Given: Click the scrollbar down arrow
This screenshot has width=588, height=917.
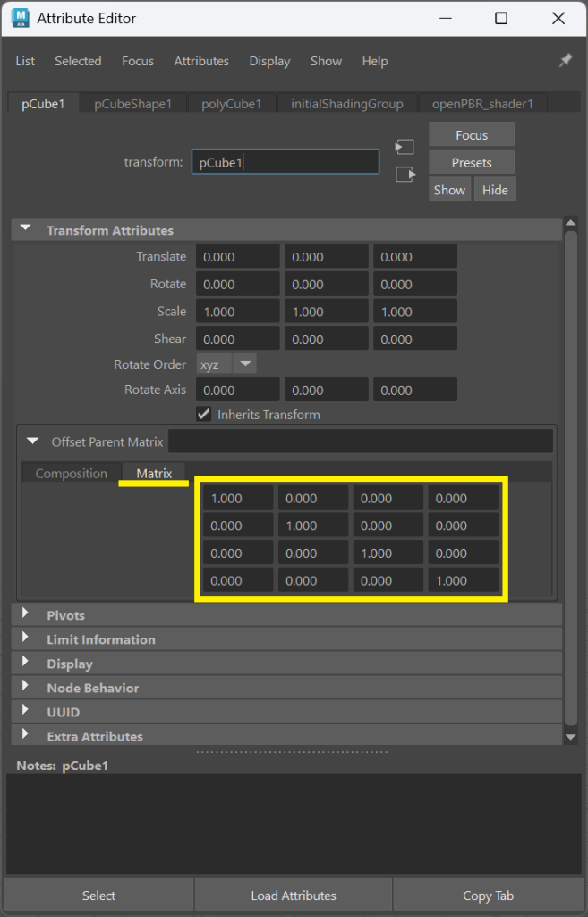Looking at the screenshot, I should (x=572, y=736).
